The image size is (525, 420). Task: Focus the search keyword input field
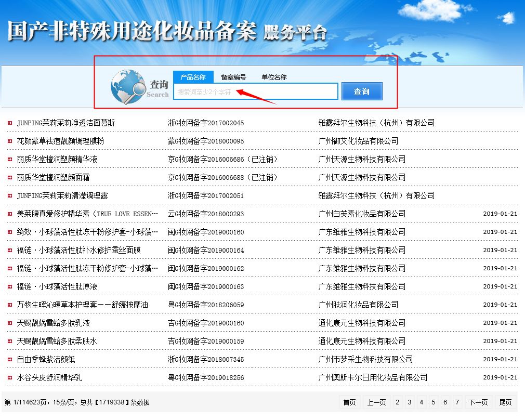tap(255, 91)
